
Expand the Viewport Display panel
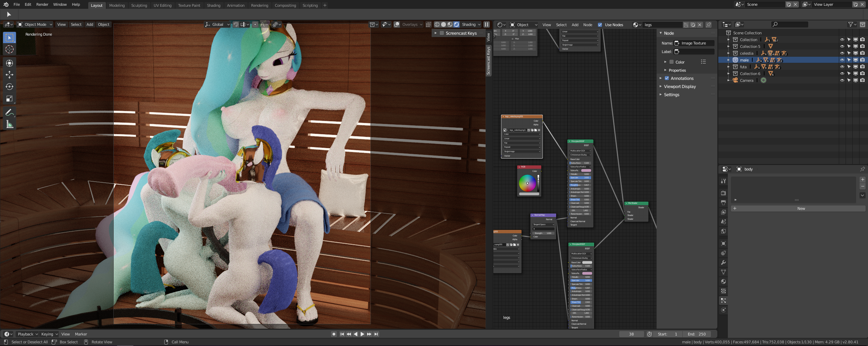click(680, 87)
